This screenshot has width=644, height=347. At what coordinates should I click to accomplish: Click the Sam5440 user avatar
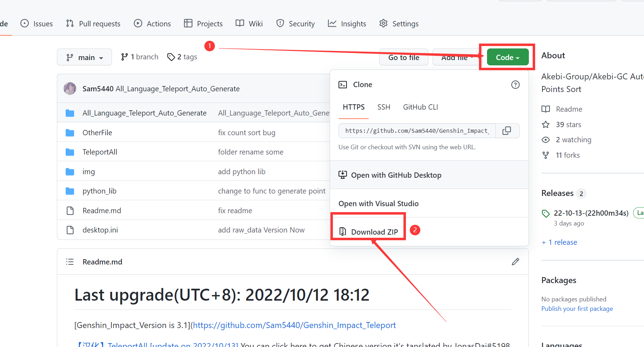coord(70,89)
